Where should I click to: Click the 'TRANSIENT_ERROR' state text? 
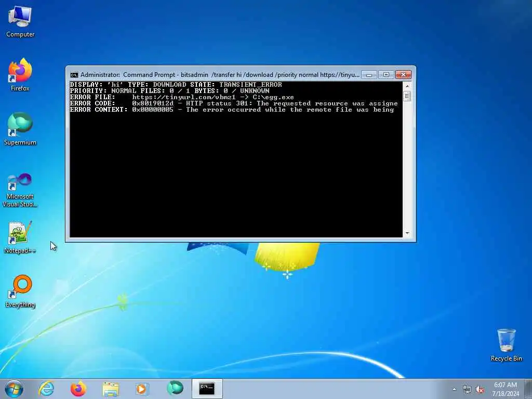[x=250, y=85]
